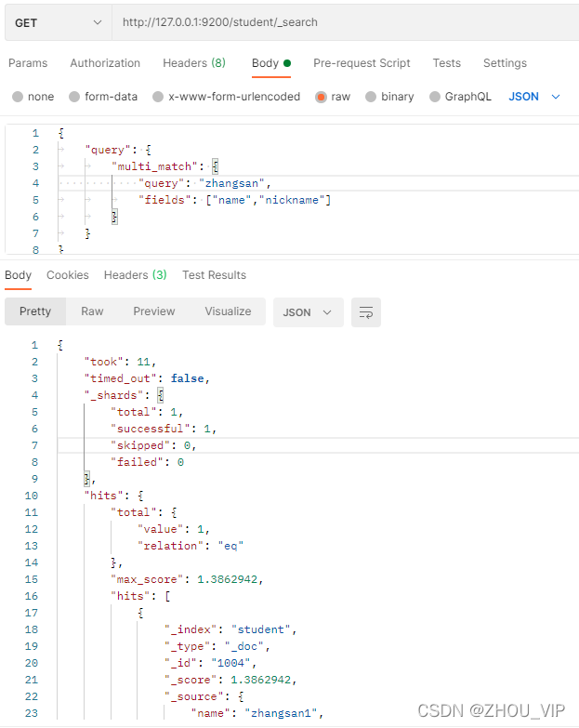Choose x-www-form-urlencoded body type
This screenshot has height=728, width=579.
pyautogui.click(x=227, y=97)
